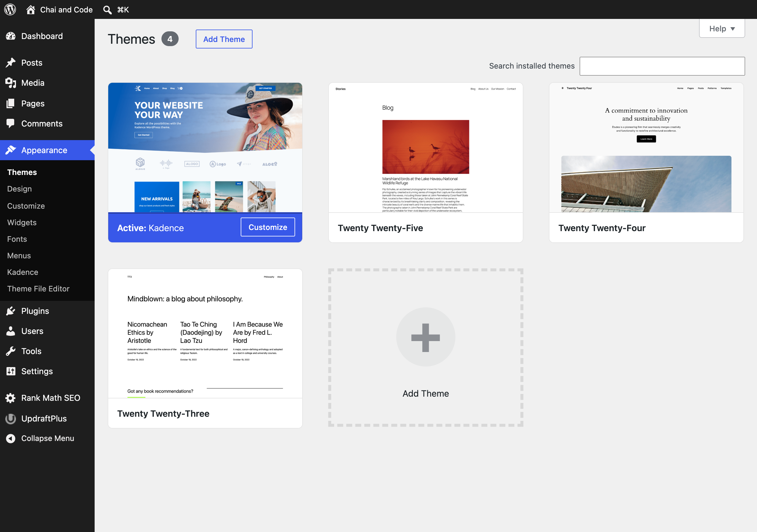Open the Kadence theme screenshot thumbnail
757x532 pixels.
[x=205, y=147]
